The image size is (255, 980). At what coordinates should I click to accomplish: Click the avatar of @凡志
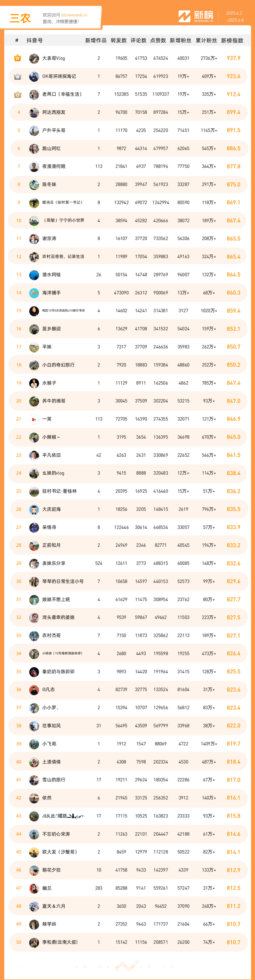pos(34,690)
